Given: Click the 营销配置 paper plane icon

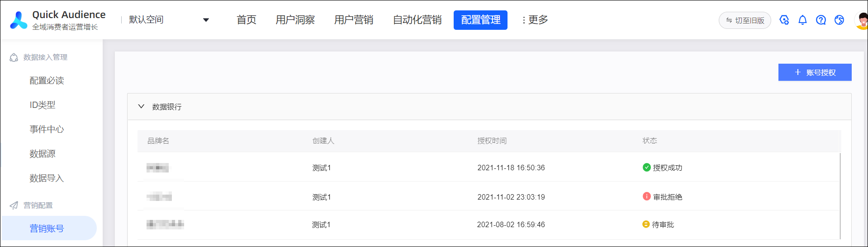Looking at the screenshot, I should 14,205.
